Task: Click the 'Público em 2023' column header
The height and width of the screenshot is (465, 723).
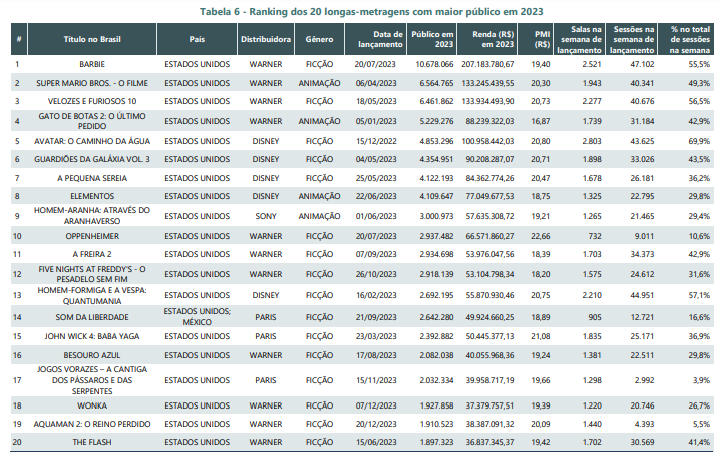Action: pos(433,39)
